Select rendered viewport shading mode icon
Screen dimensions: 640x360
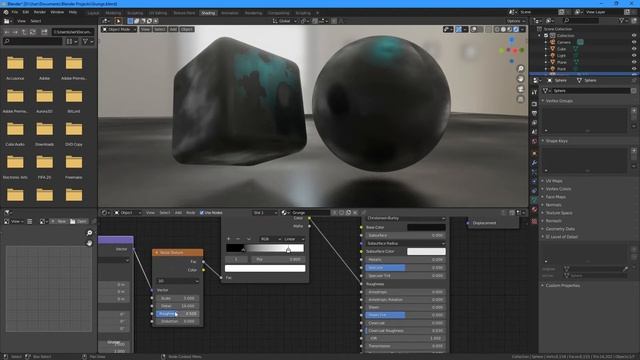[x=516, y=29]
